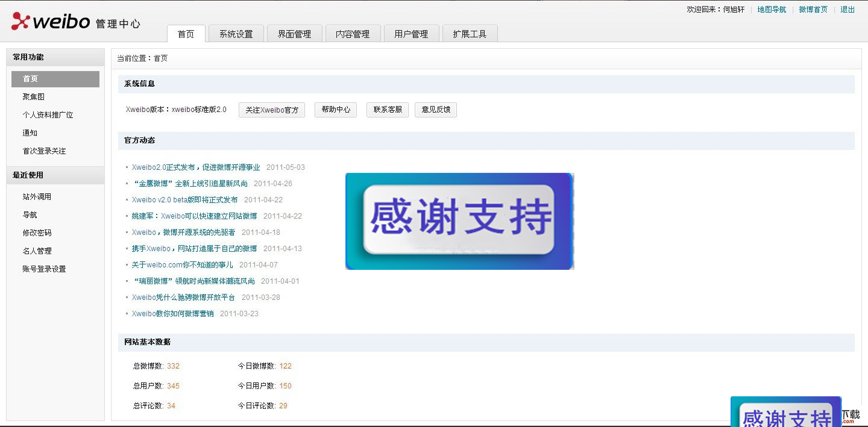Click the 今日用户数 value 150

[x=285, y=386]
